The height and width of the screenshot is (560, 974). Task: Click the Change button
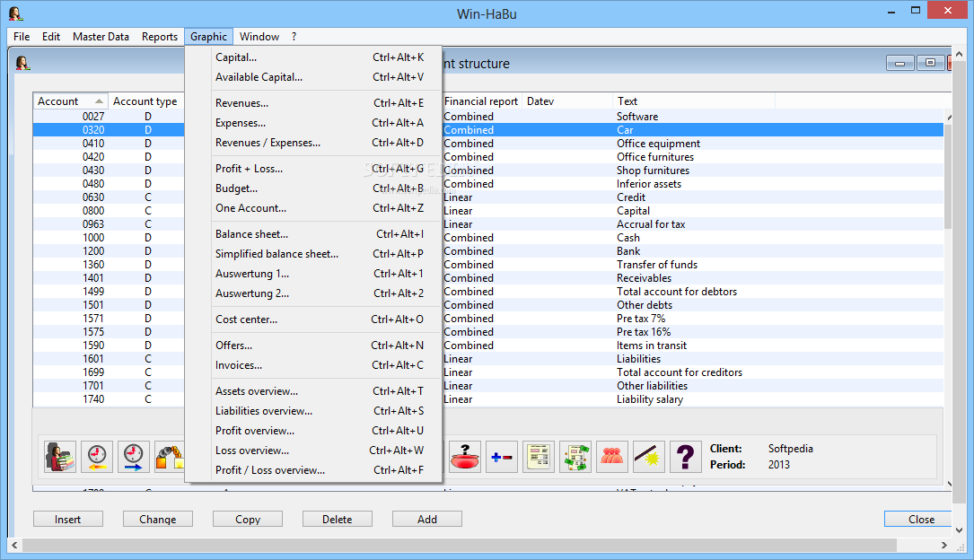tap(158, 519)
